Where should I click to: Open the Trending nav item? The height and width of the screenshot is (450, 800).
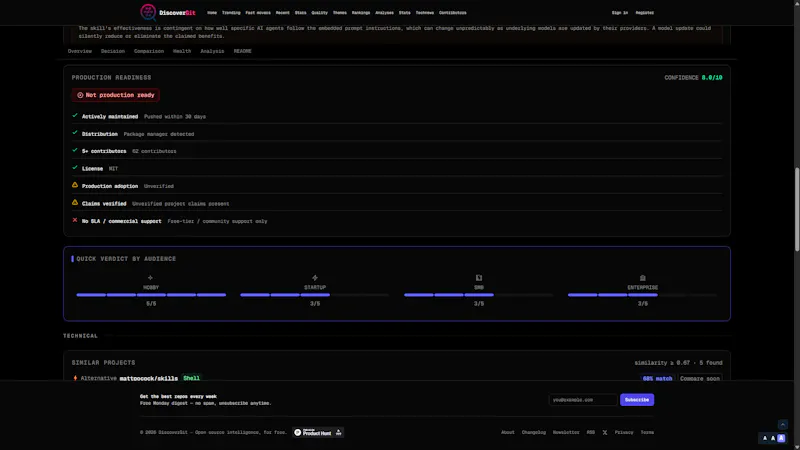coord(231,13)
